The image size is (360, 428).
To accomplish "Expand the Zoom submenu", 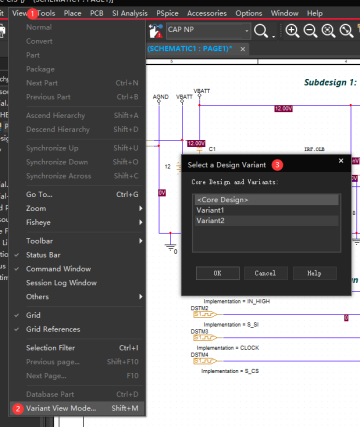I will (77, 208).
